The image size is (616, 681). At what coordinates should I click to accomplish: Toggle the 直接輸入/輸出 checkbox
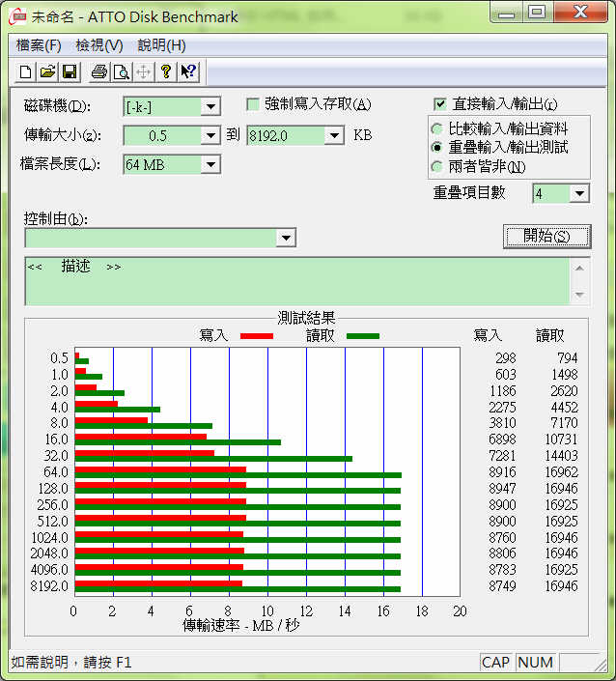(439, 104)
